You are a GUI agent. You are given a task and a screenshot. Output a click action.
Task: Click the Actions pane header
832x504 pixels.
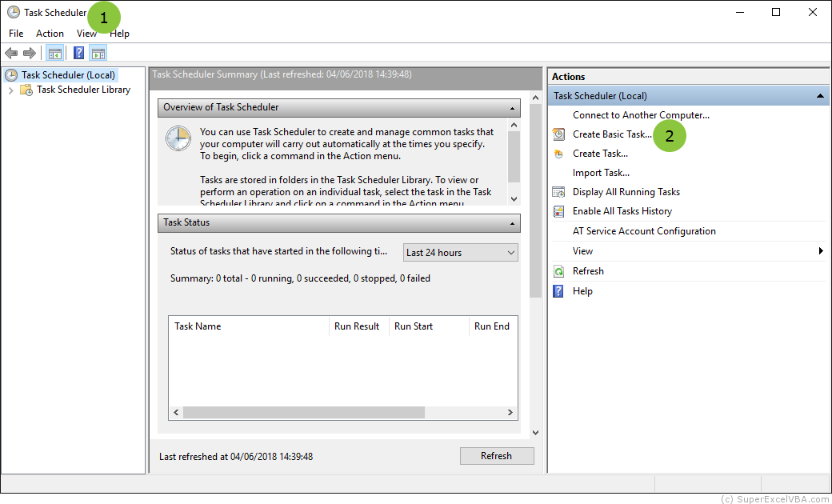click(688, 76)
